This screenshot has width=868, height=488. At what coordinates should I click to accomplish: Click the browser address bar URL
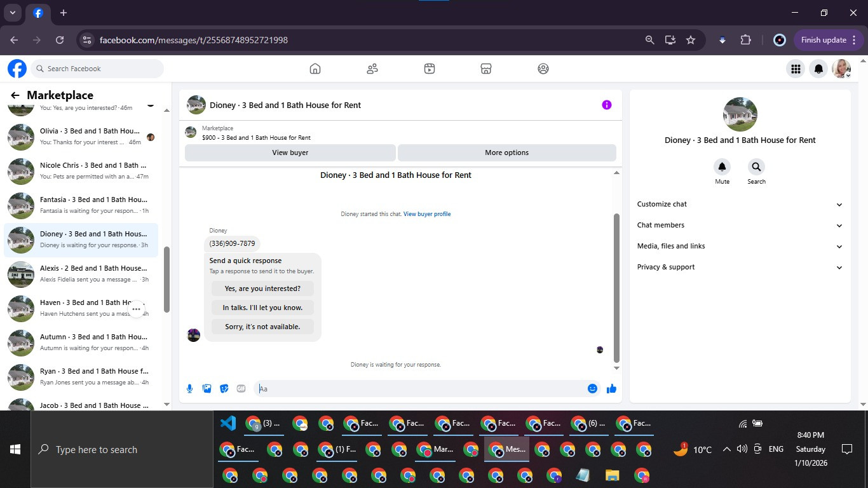pyautogui.click(x=194, y=40)
